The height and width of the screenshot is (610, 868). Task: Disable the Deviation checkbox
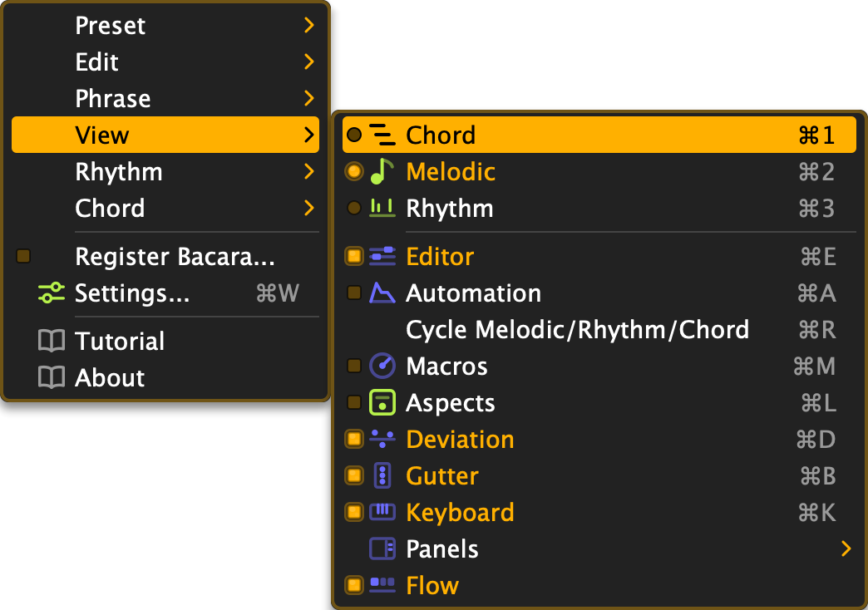[353, 439]
